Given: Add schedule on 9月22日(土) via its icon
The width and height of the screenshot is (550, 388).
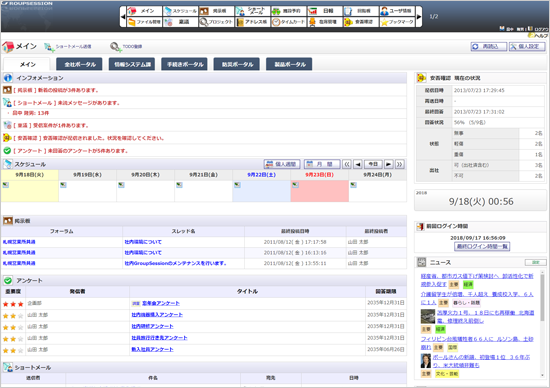Looking at the screenshot, I should pyautogui.click(x=237, y=185).
